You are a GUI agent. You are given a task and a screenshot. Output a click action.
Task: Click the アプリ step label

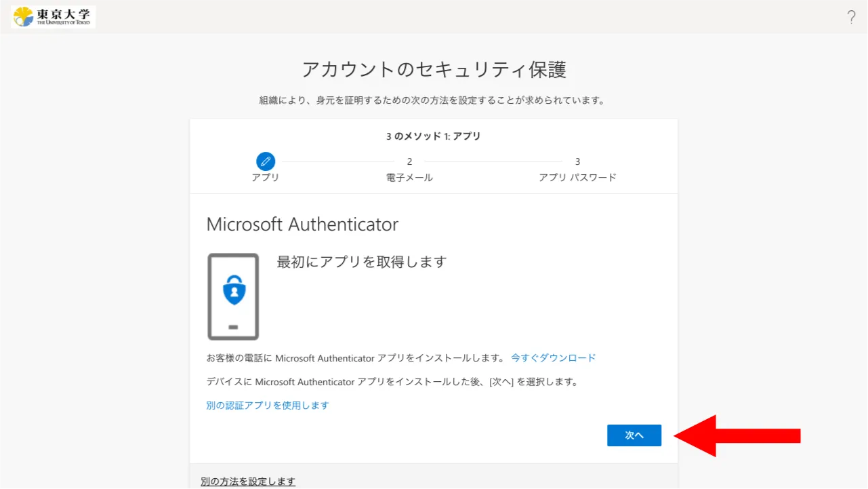coord(266,178)
